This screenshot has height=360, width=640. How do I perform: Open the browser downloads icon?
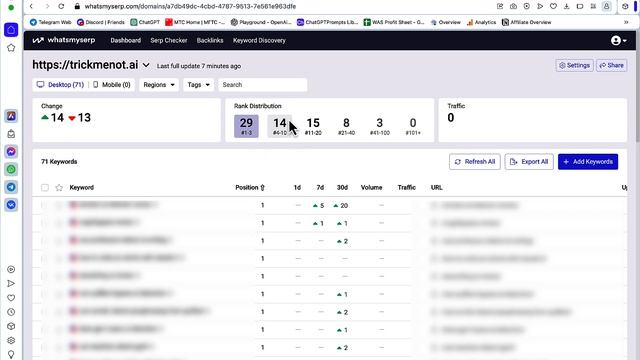(567, 6)
